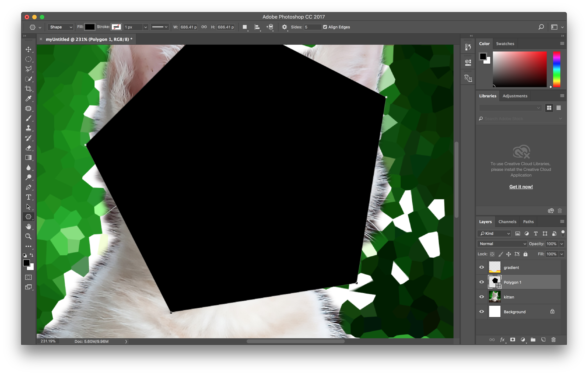Click the delete layer trash icon
Image resolution: width=588 pixels, height=375 pixels.
pyautogui.click(x=553, y=340)
